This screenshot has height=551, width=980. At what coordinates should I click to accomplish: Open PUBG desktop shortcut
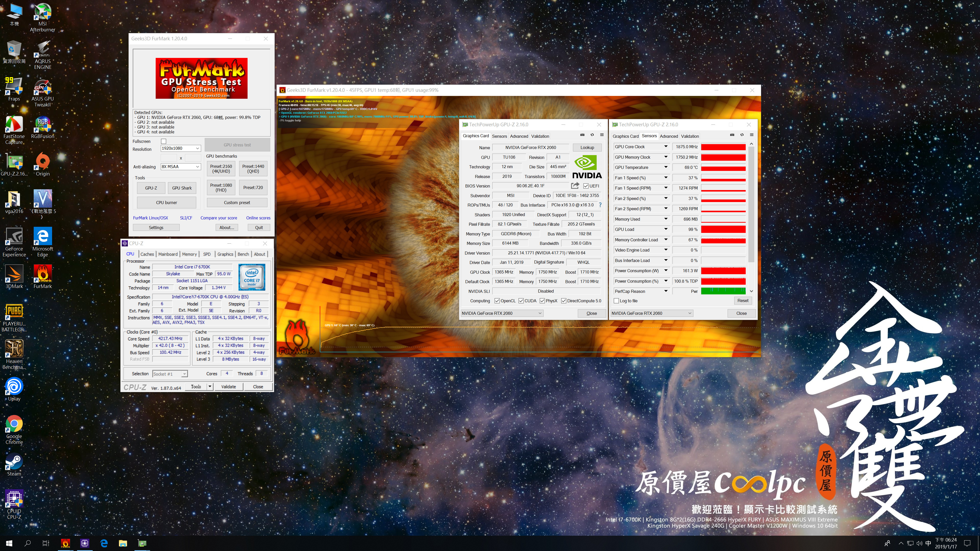(14, 318)
